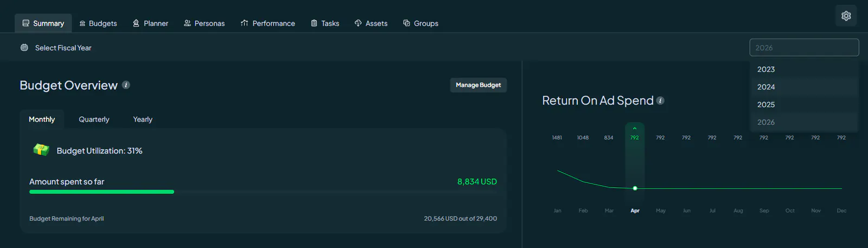Click the 834 value above Mar

[x=609, y=138]
